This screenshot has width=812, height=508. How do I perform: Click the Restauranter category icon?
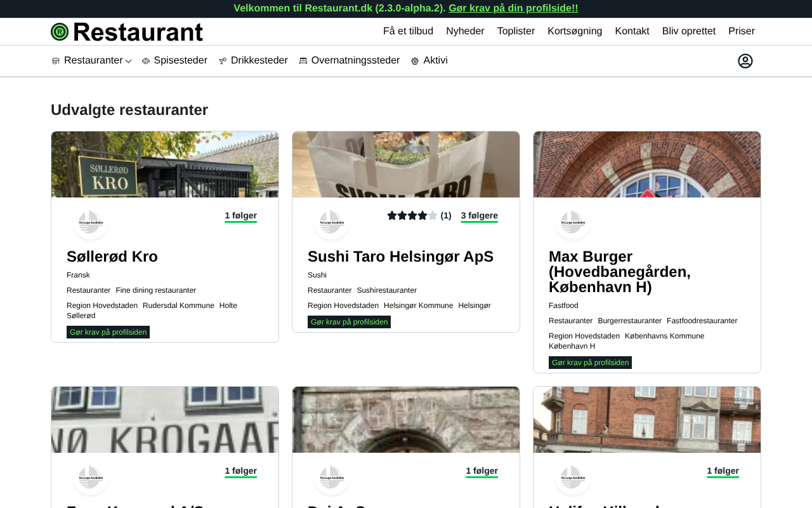coord(56,61)
